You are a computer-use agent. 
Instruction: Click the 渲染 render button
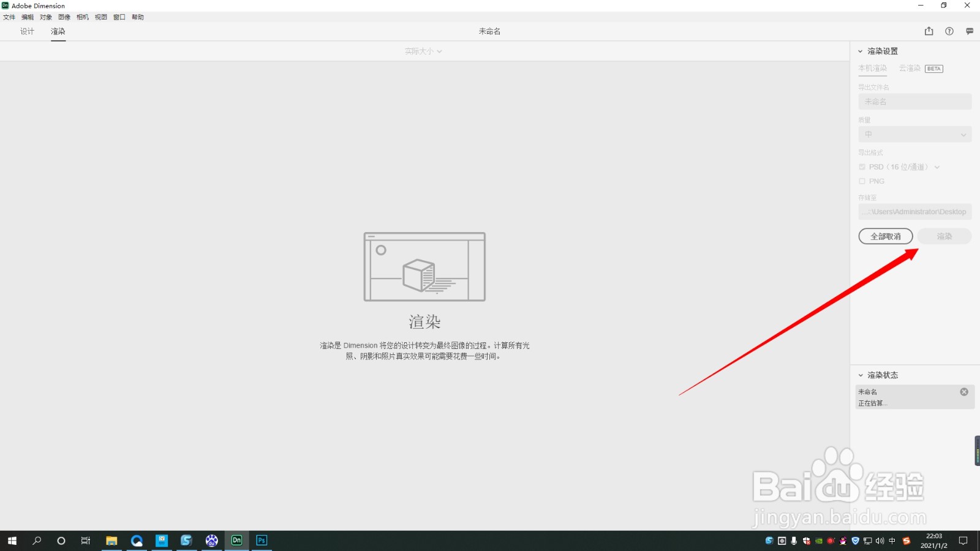click(x=944, y=236)
